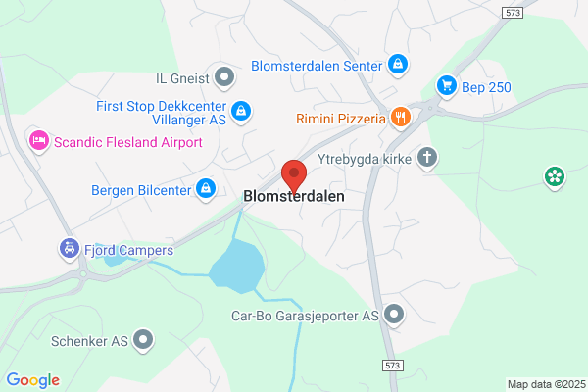
Task: Open the Scandic Flesland Airport hotel icon
Action: (39, 141)
